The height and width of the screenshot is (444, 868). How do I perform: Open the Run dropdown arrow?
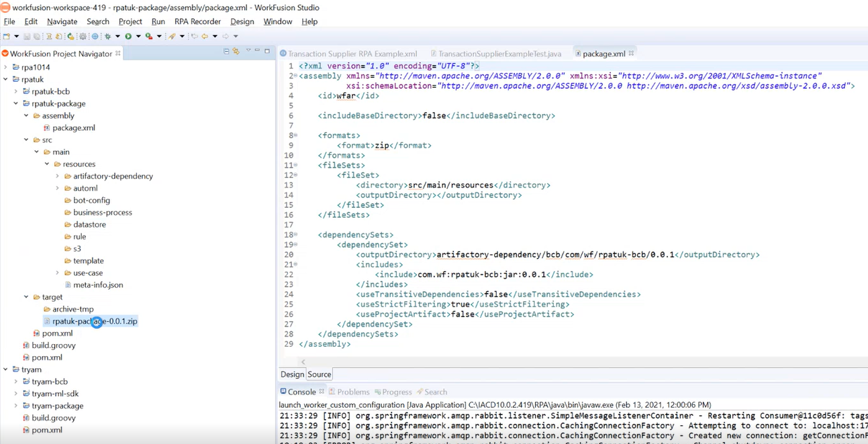[138, 36]
